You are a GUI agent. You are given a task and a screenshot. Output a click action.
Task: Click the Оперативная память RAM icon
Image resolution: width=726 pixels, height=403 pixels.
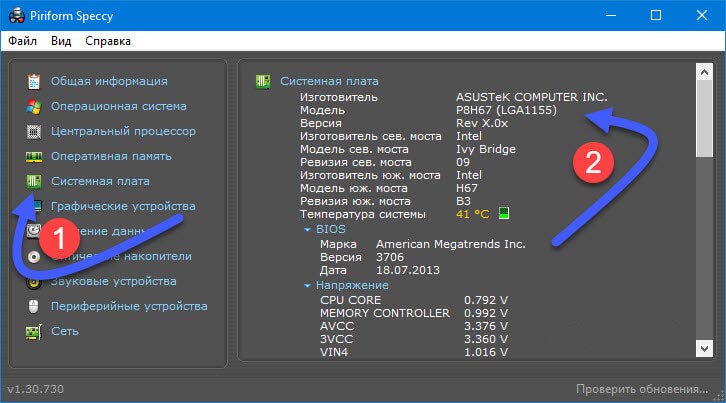point(34,157)
